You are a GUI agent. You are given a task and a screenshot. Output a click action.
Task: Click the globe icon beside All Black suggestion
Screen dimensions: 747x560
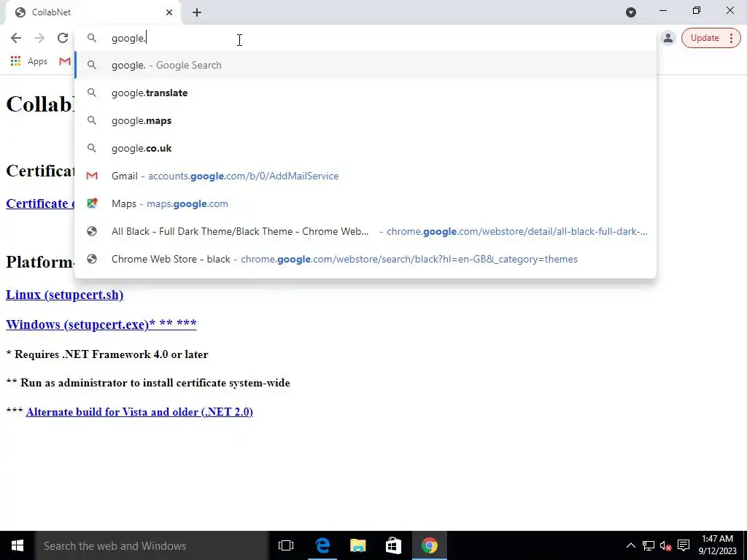tap(92, 231)
